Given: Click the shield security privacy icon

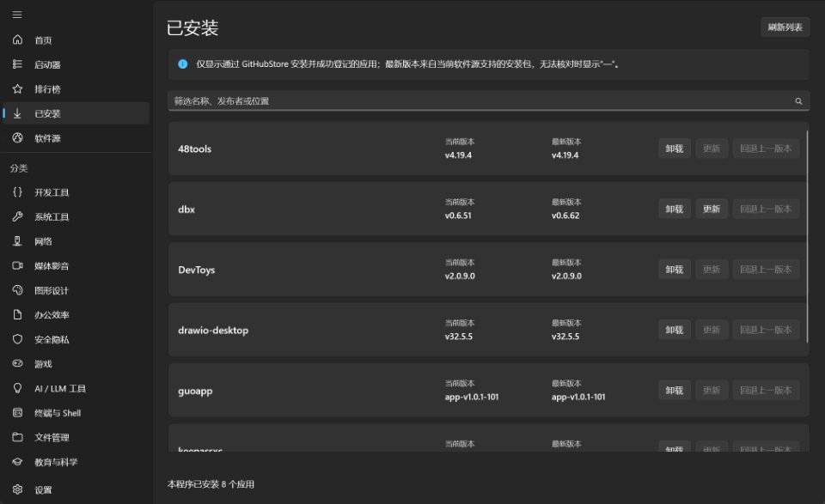Looking at the screenshot, I should point(17,339).
